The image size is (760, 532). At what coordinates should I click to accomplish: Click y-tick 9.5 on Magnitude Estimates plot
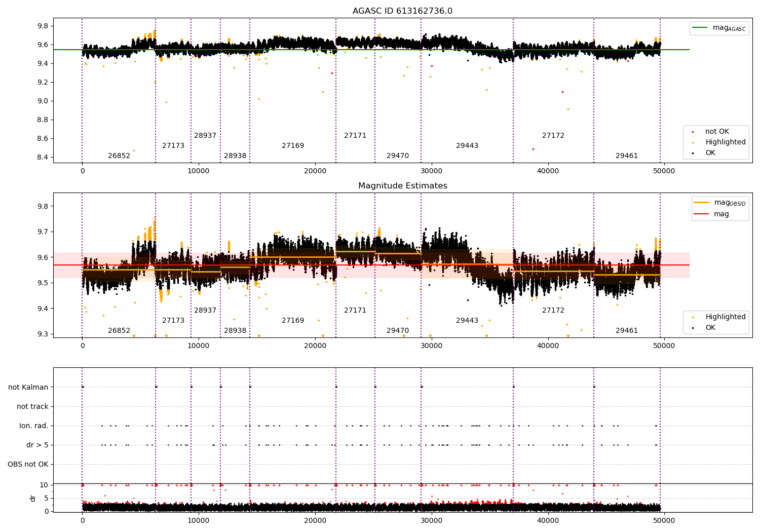pos(42,283)
